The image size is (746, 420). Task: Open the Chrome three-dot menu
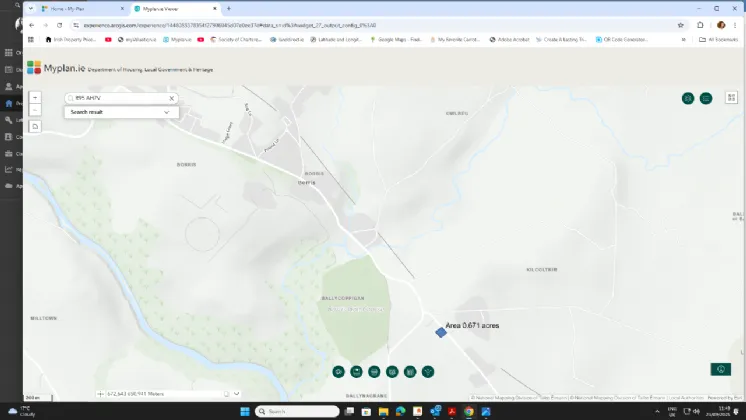(735, 25)
